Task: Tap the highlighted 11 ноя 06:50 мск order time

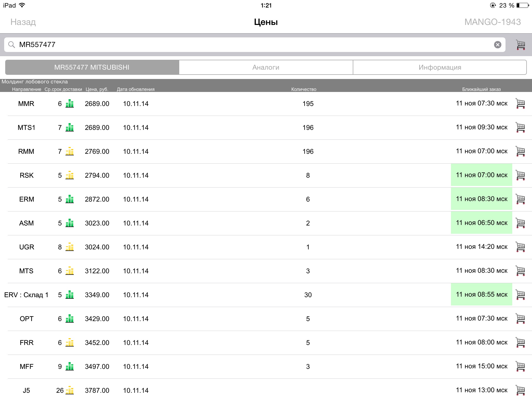Action: click(x=481, y=223)
